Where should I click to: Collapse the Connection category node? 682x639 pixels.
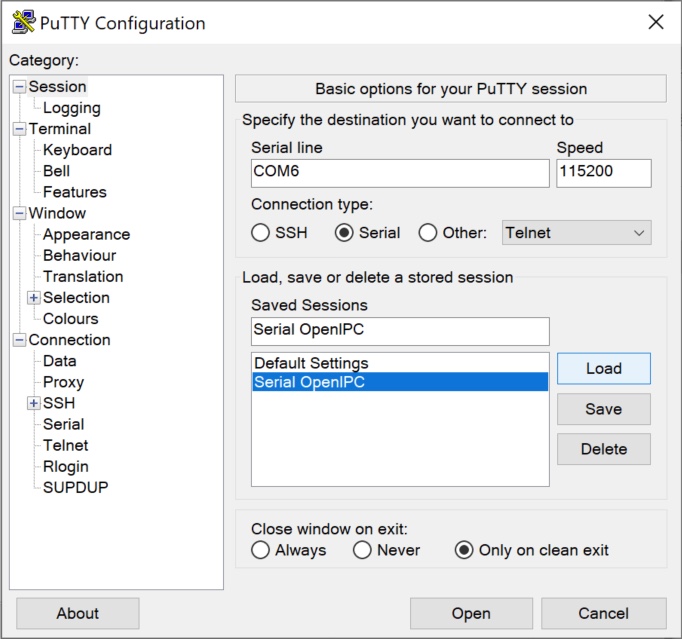click(x=19, y=340)
